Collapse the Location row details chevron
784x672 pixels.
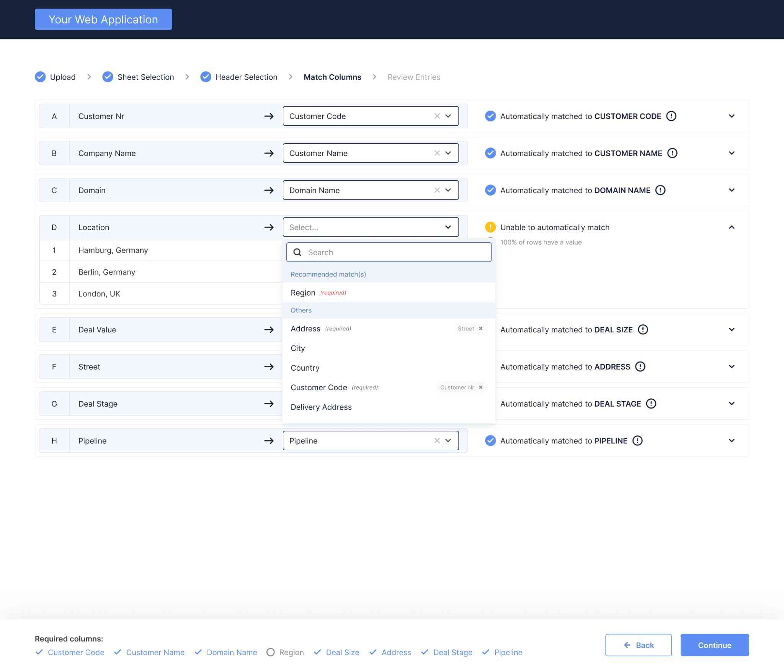[x=731, y=227]
